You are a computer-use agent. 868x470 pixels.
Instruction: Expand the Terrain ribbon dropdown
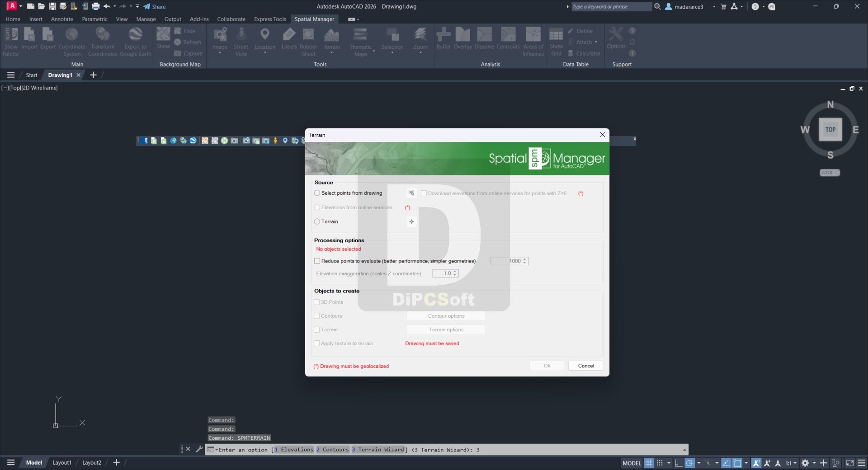click(331, 53)
